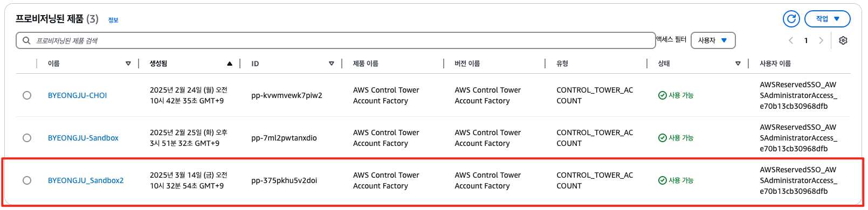The width and height of the screenshot is (868, 210).
Task: Click the 2025년 2월 25일 creation date
Action: [x=189, y=138]
